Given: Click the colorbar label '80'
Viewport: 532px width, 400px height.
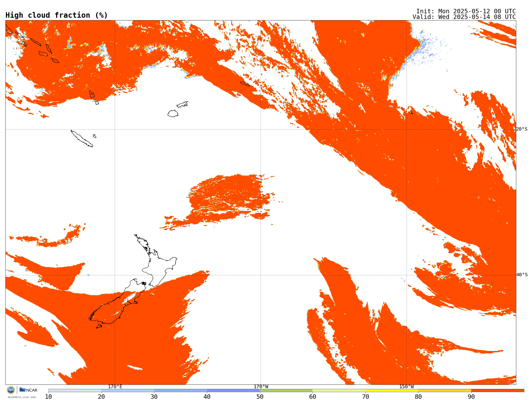Looking at the screenshot, I should (x=418, y=397).
